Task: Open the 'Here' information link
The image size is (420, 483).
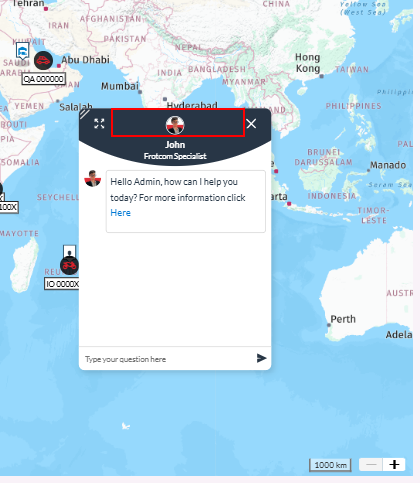Action: [120, 213]
